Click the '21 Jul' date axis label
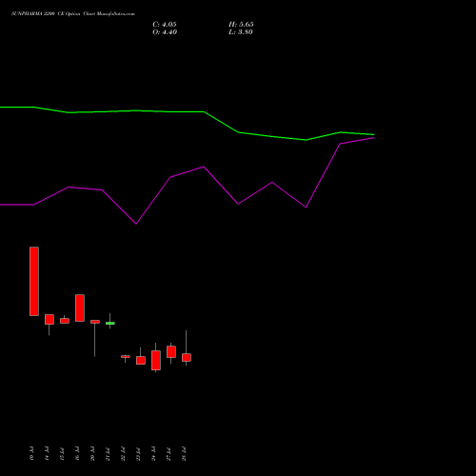476x476 pixels. tap(108, 454)
